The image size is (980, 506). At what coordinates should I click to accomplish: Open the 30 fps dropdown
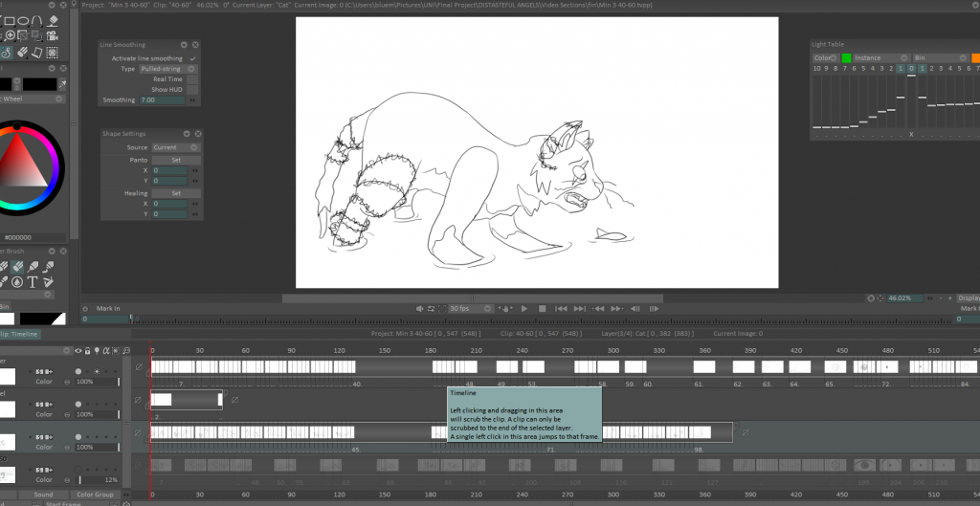click(x=471, y=309)
